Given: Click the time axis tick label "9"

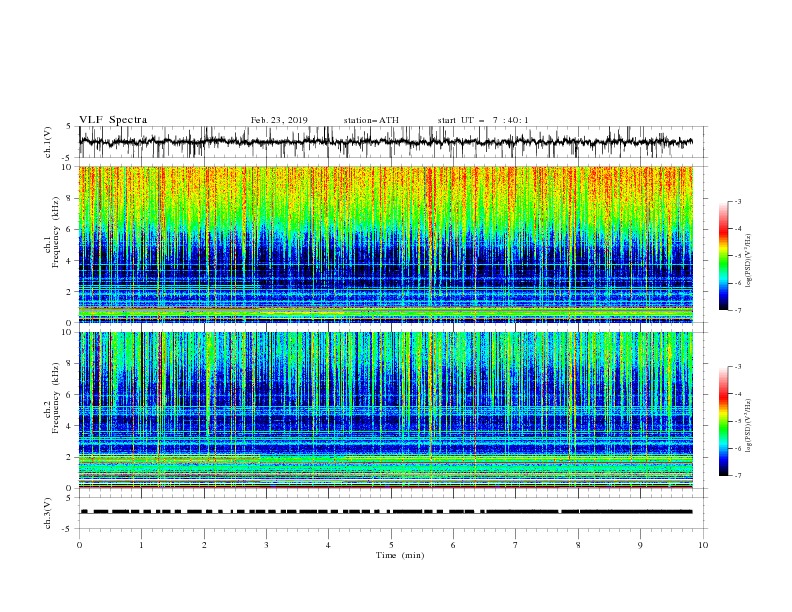Looking at the screenshot, I should [x=640, y=545].
